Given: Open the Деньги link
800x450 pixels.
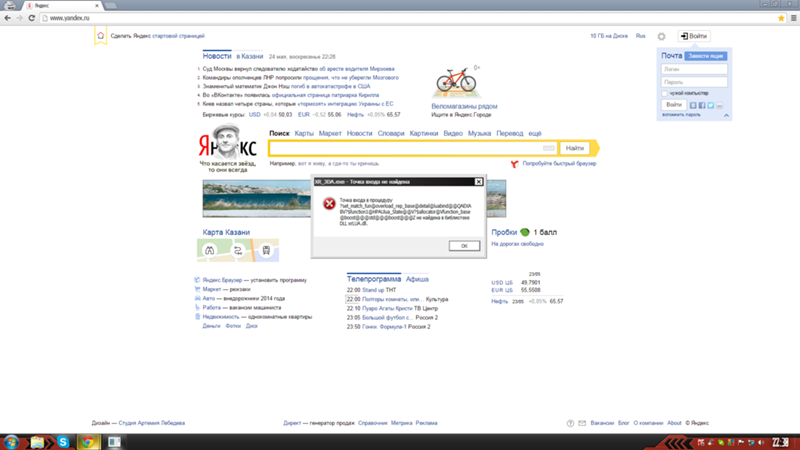Looking at the screenshot, I should point(211,326).
